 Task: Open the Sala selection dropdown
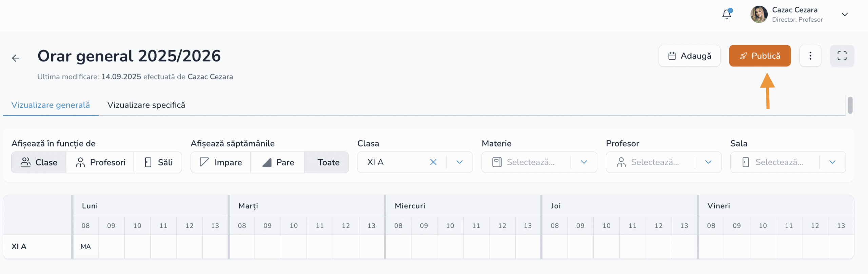tap(788, 162)
